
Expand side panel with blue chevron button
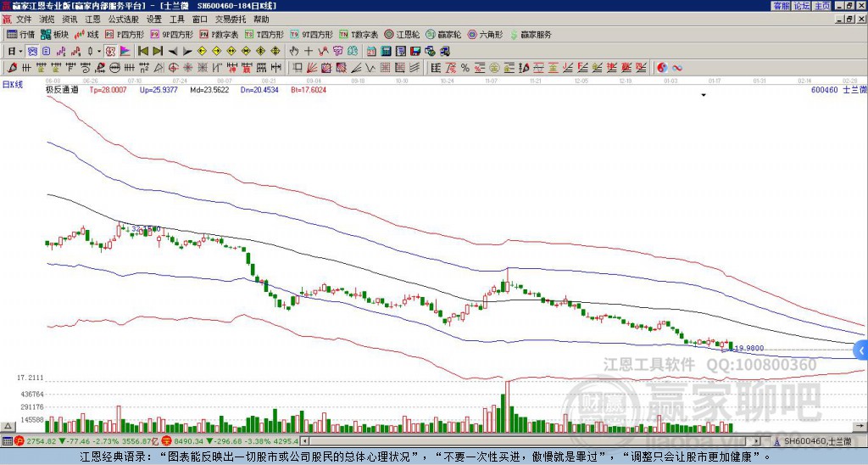click(x=861, y=350)
